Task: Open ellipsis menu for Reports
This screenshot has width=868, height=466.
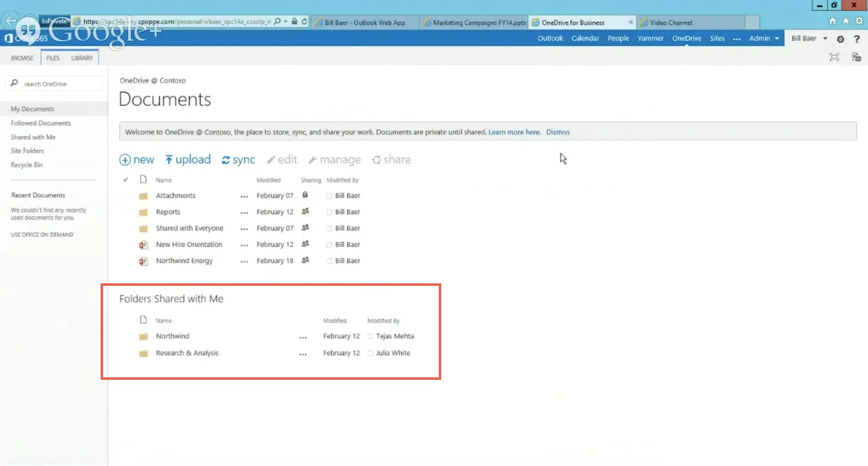Action: tap(244, 213)
